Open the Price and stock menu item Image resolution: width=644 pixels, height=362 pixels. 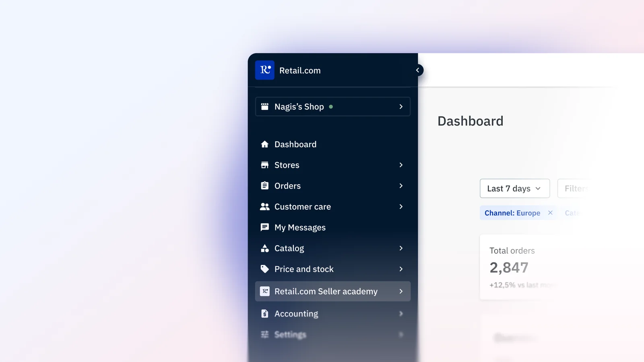coord(333,269)
